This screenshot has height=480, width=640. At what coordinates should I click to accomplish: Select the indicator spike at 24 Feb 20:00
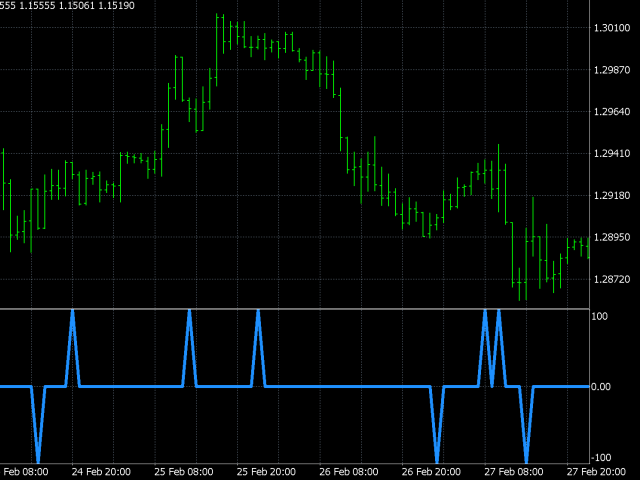(73, 347)
